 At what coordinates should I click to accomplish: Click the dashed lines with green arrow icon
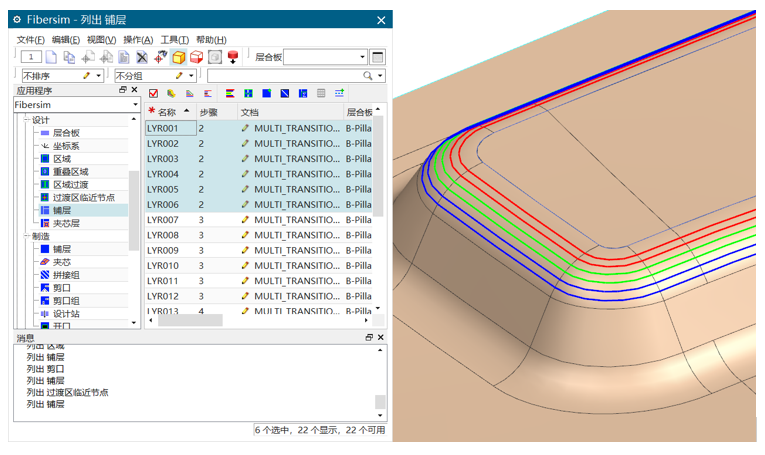(x=339, y=93)
